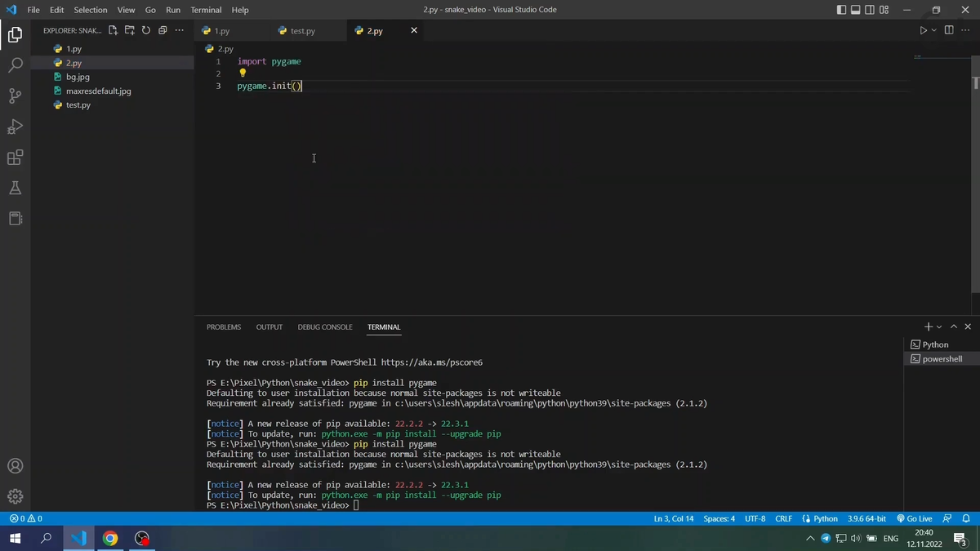Click Ln 3, Col 14 in status bar
The width and height of the screenshot is (980, 551).
(674, 518)
